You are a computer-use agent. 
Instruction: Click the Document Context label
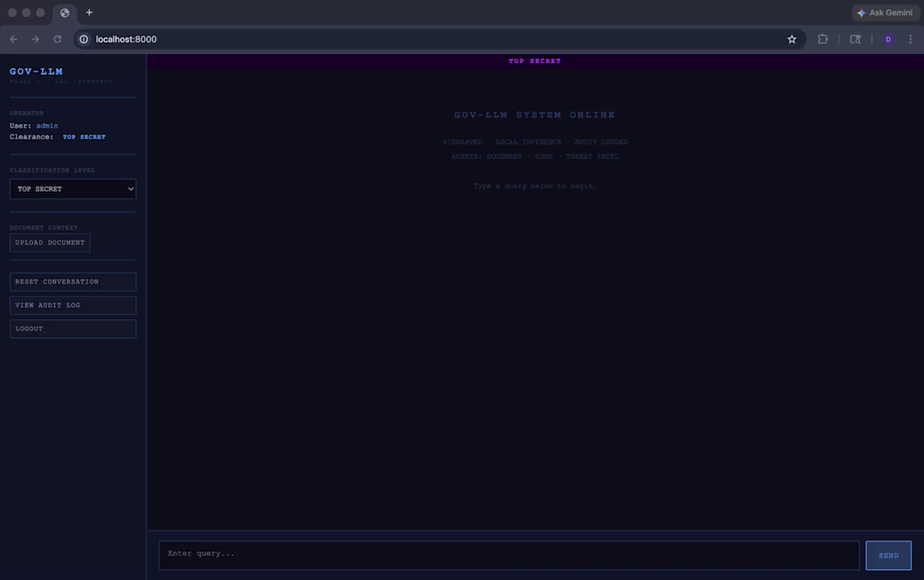tap(44, 228)
